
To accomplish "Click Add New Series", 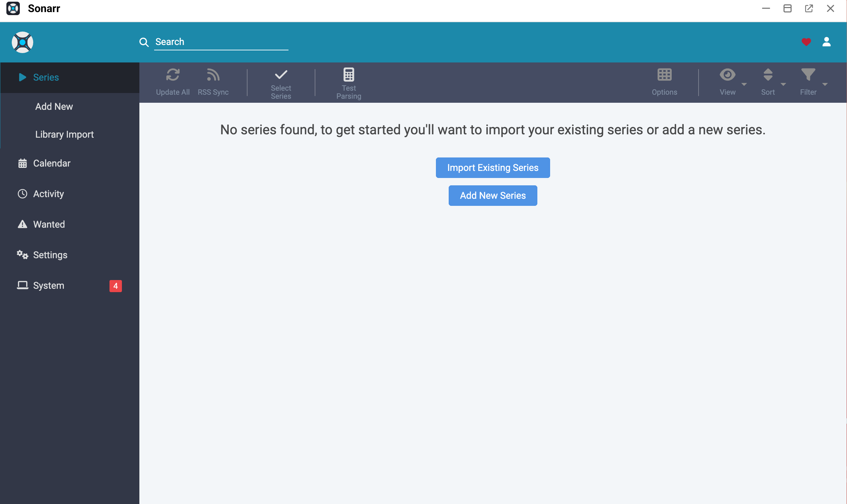I will [492, 195].
